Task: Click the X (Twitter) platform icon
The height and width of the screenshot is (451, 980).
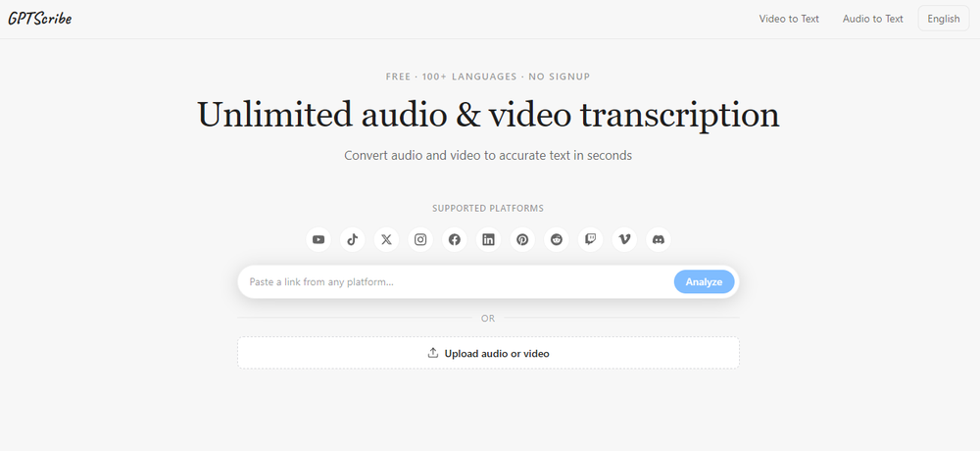Action: (386, 239)
